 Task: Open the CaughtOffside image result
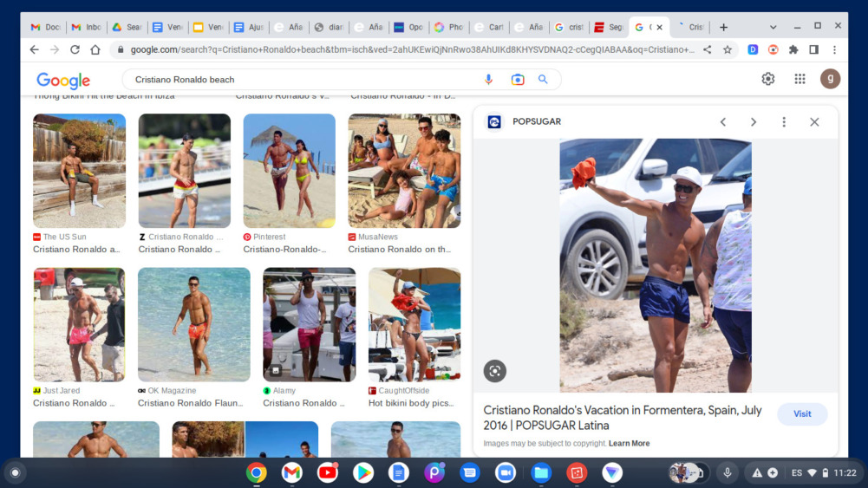tap(414, 324)
